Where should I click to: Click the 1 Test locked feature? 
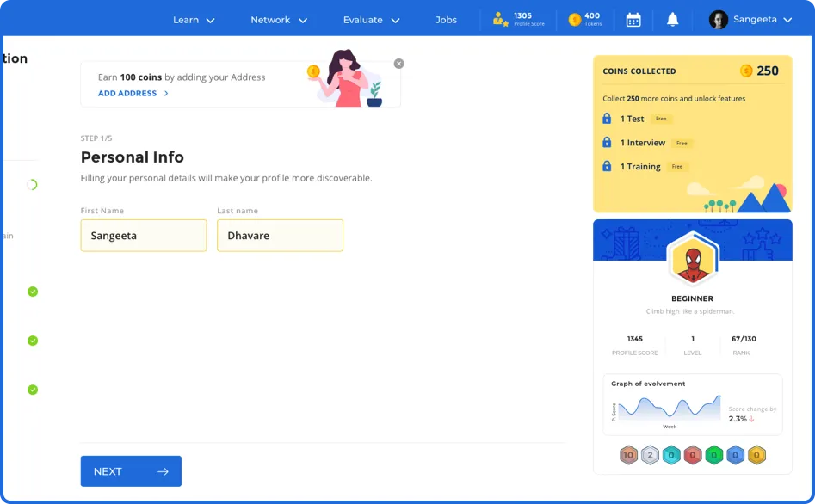(x=632, y=119)
